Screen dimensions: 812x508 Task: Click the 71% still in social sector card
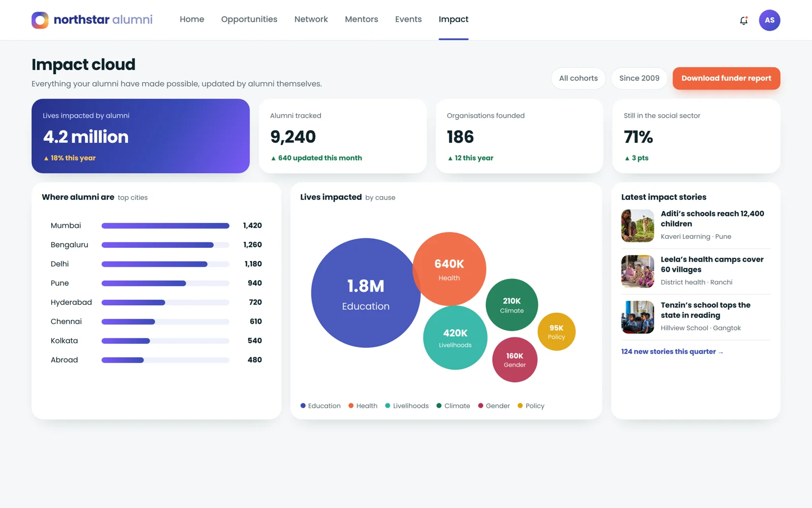coord(696,136)
